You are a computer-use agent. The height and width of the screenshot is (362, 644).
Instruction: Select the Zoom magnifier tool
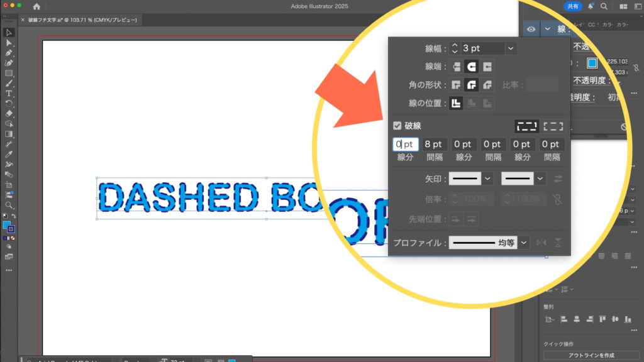tap(9, 205)
